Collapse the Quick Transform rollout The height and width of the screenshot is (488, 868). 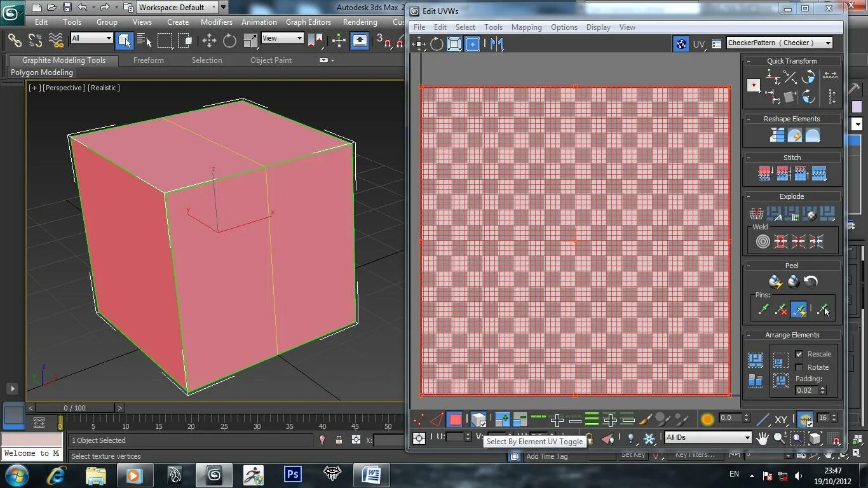coord(792,61)
